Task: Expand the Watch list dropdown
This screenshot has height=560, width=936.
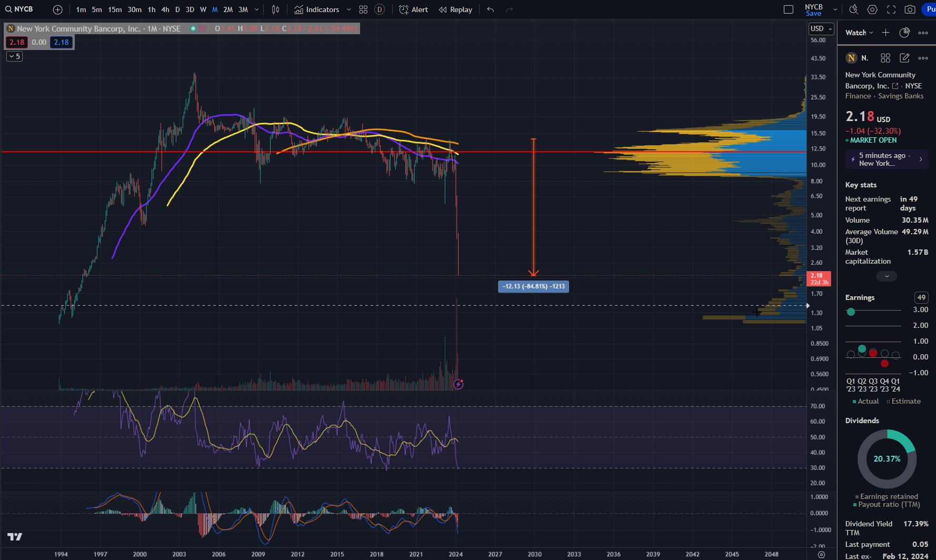Action: (859, 33)
